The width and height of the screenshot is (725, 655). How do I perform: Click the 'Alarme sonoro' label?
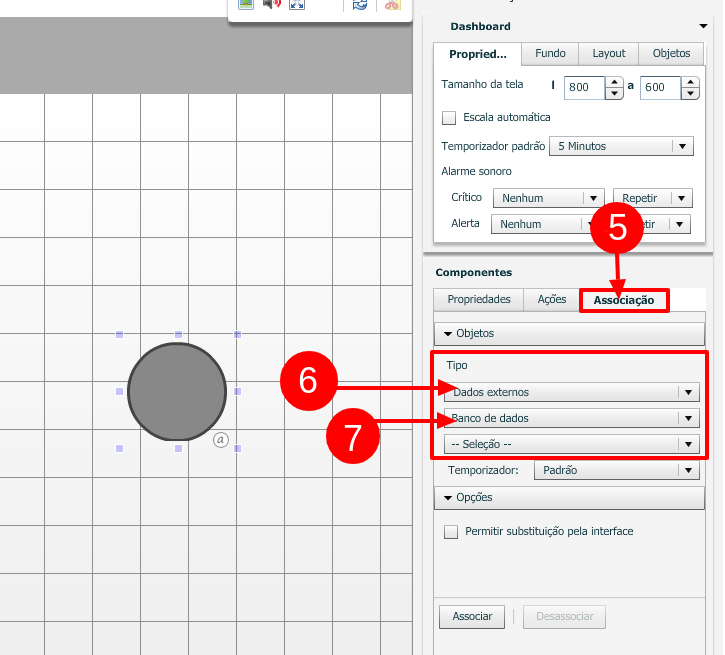pyautogui.click(x=476, y=171)
